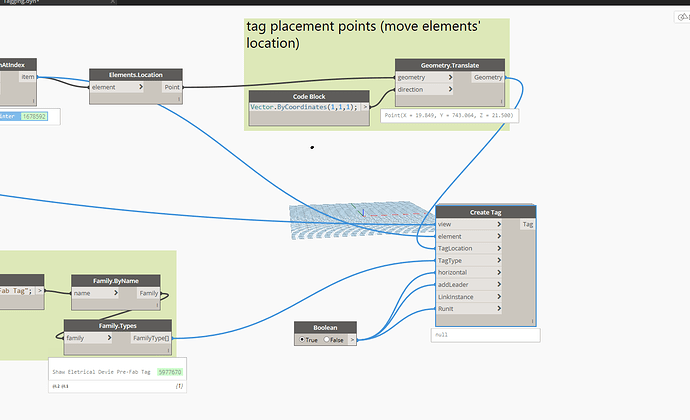Image resolution: width=690 pixels, height=420 pixels.
Task: Click the lacing indicator on Elements.Location node
Action: pos(179,99)
